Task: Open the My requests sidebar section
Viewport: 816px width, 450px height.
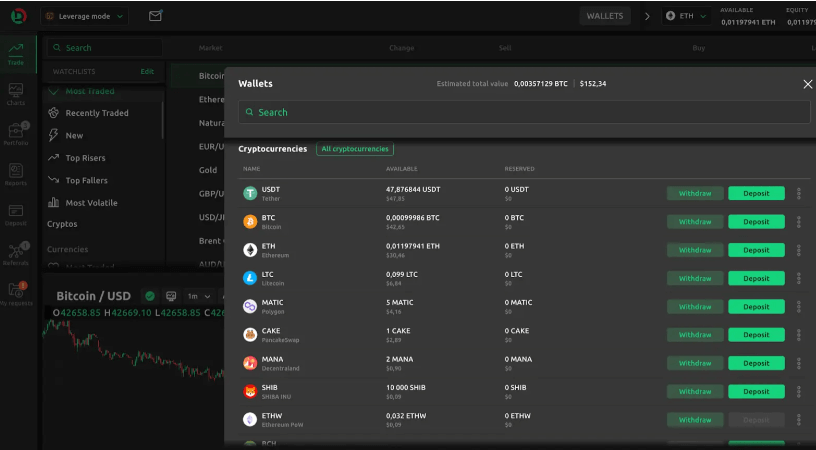Action: (16, 294)
